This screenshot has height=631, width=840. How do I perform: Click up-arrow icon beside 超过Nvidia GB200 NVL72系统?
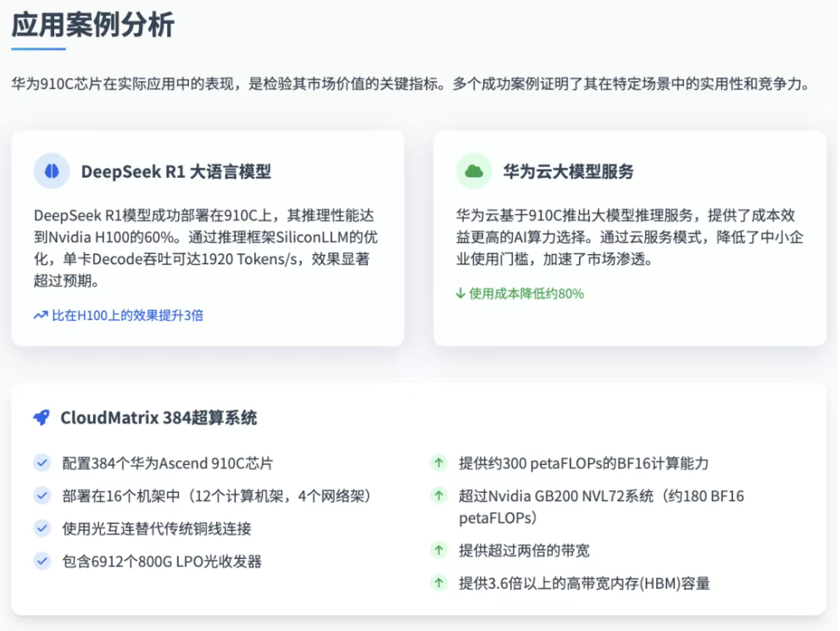coord(439,495)
